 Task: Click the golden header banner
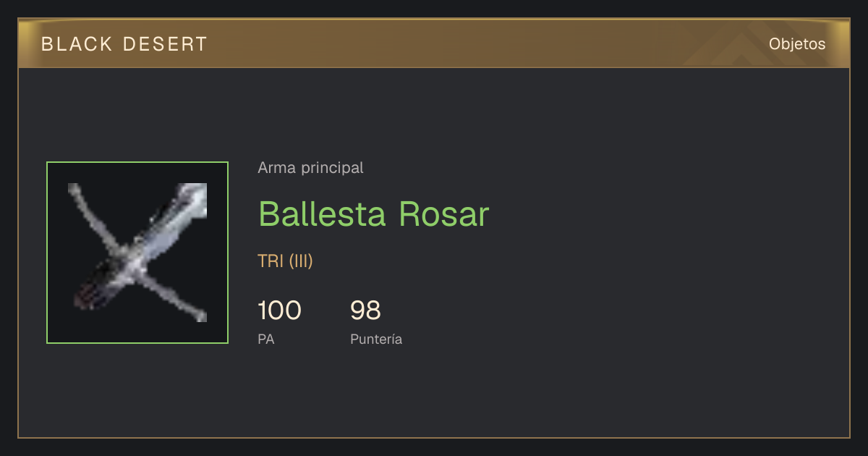[x=434, y=43]
